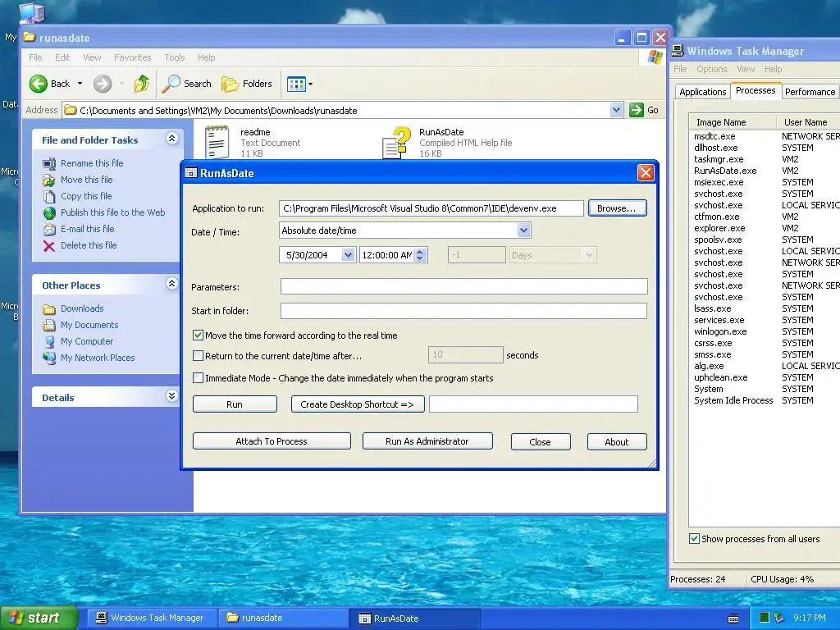Viewport: 840px width, 630px height.
Task: Open the date picker dropdown for 5/30/2004
Action: click(348, 255)
